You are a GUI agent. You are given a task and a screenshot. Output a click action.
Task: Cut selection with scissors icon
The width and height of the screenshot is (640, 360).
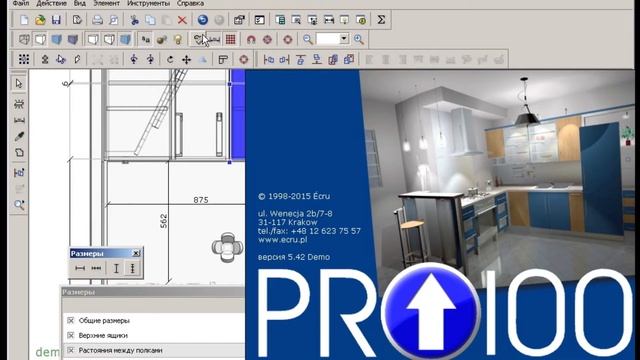pyautogui.click(x=134, y=20)
